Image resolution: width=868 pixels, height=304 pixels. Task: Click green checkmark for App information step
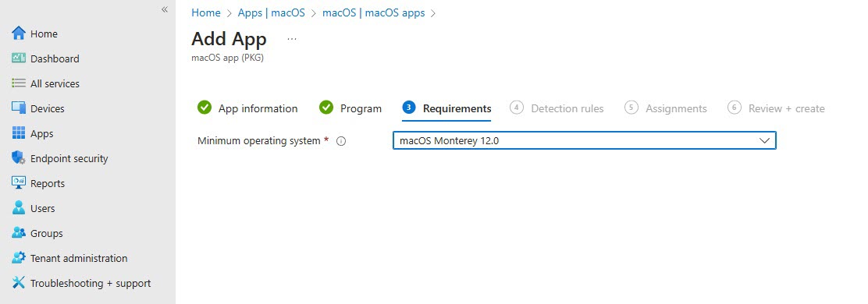click(x=205, y=108)
